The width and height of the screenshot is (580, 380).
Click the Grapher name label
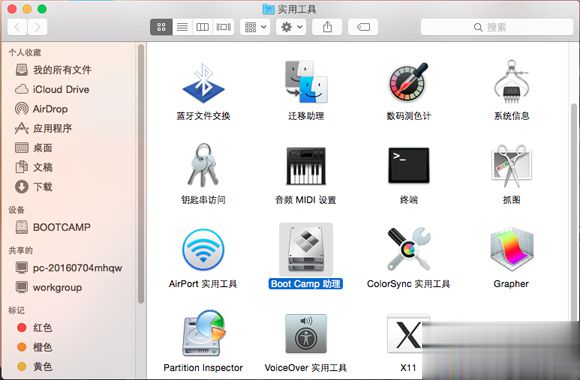511,284
